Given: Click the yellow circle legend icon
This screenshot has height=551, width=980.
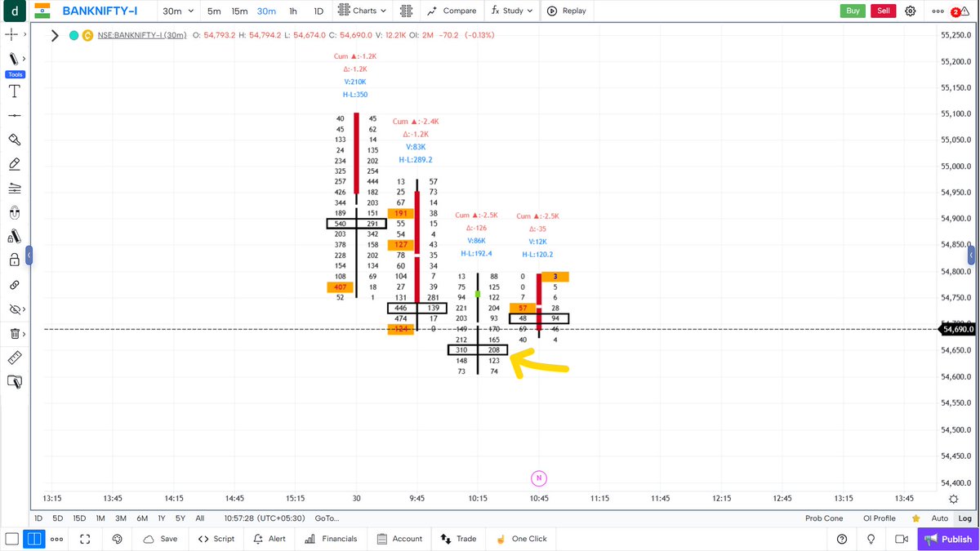Looking at the screenshot, I should (x=86, y=35).
